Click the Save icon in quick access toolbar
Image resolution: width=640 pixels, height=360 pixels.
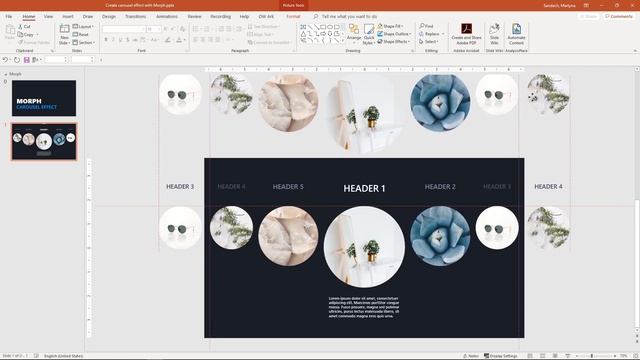click(27, 60)
